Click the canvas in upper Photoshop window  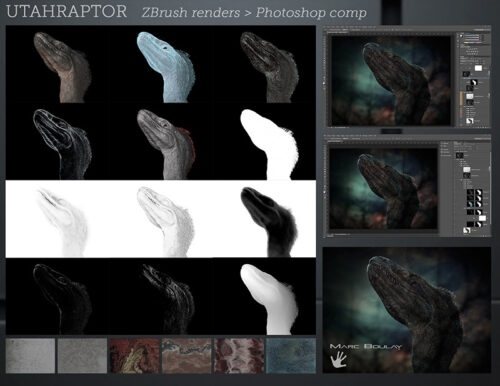point(390,80)
